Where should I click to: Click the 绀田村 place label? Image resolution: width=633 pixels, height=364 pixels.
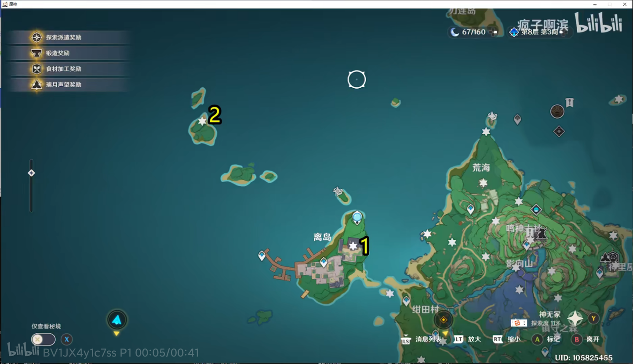[x=426, y=310]
